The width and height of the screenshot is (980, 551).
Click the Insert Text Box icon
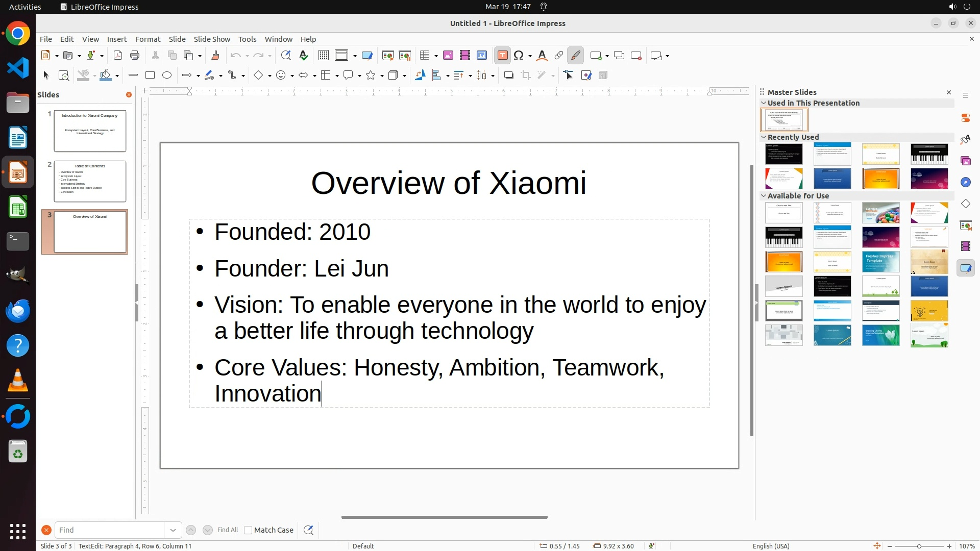[502, 56]
